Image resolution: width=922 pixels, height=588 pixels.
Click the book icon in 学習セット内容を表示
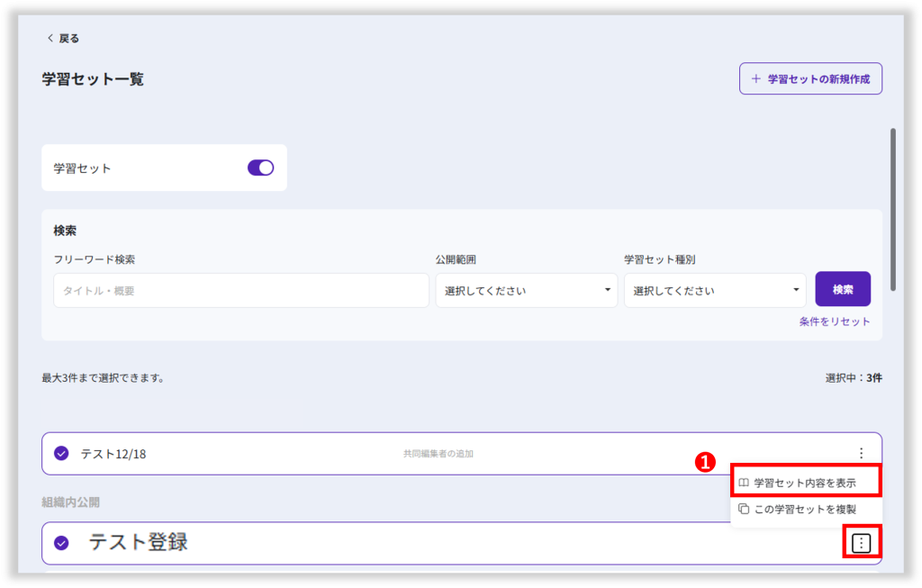[744, 484]
